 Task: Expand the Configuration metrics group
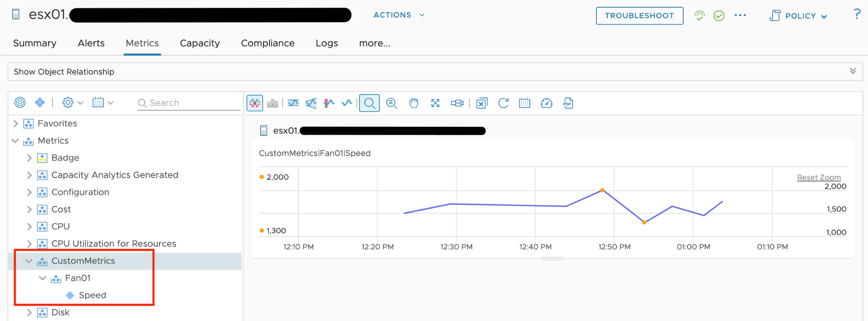29,192
